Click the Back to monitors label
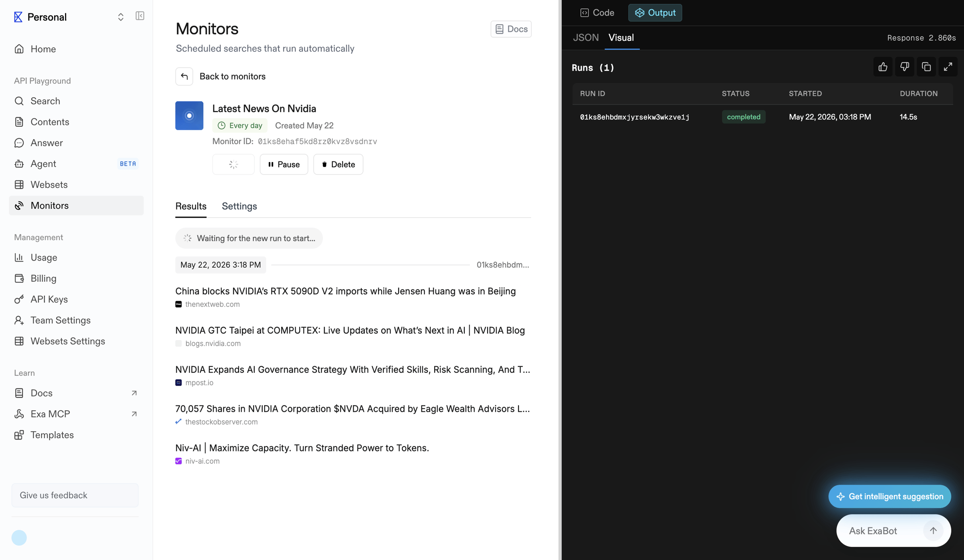 233,76
